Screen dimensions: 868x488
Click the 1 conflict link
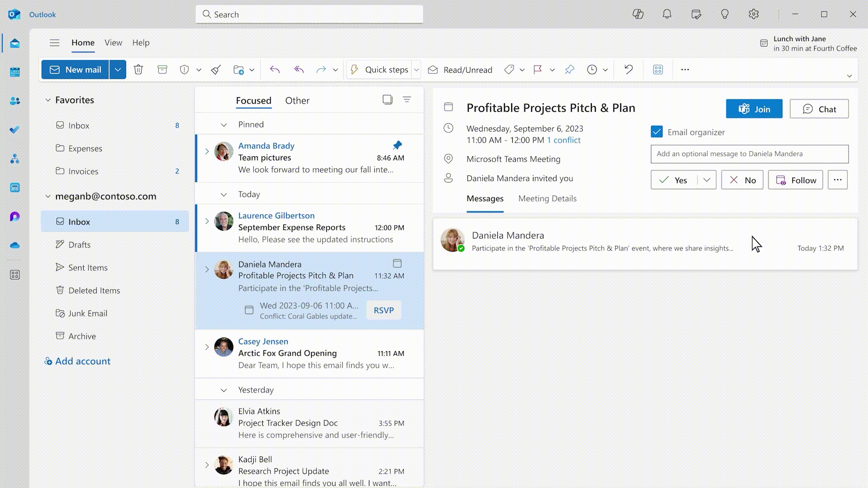pyautogui.click(x=563, y=140)
